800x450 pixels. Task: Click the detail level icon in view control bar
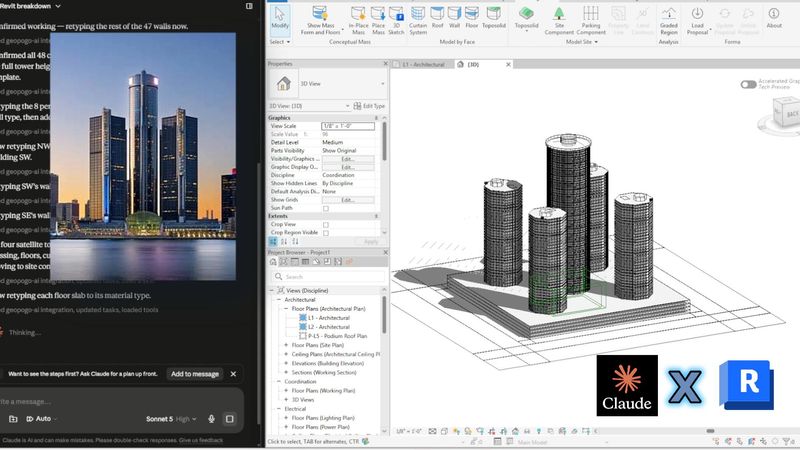pos(432,431)
